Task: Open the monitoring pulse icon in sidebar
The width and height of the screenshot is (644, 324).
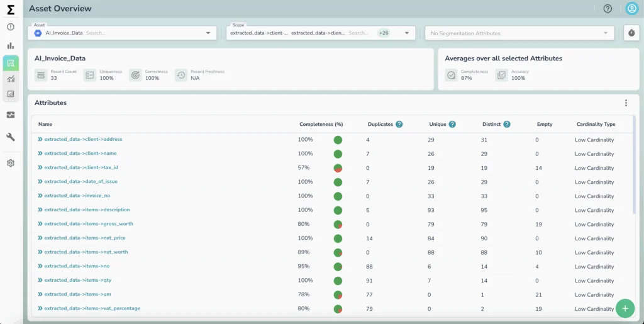Action: pyautogui.click(x=11, y=115)
